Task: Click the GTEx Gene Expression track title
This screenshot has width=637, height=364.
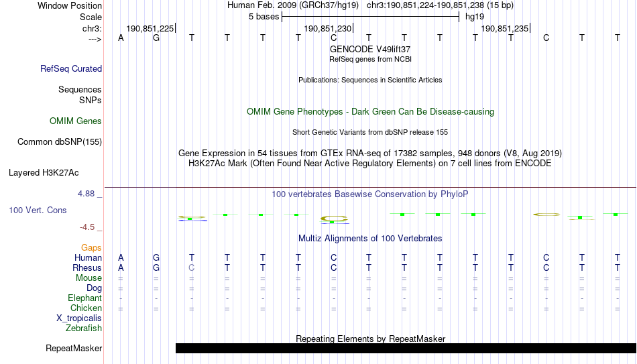Action: coord(370,153)
